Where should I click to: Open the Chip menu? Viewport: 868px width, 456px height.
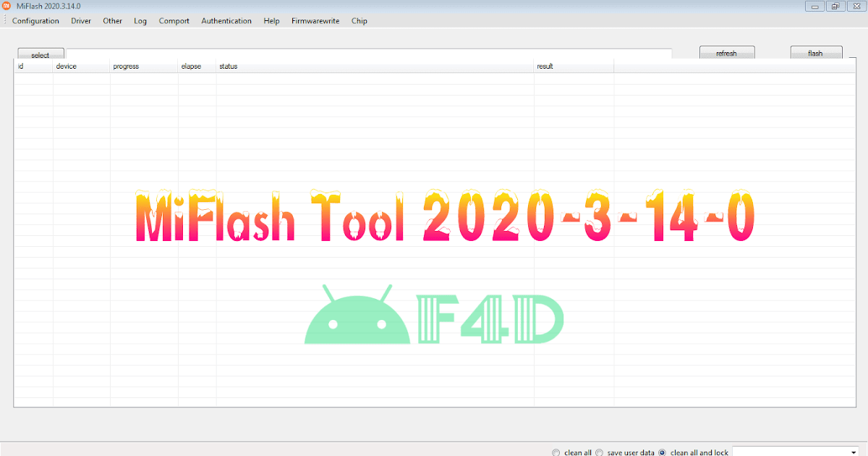point(359,21)
